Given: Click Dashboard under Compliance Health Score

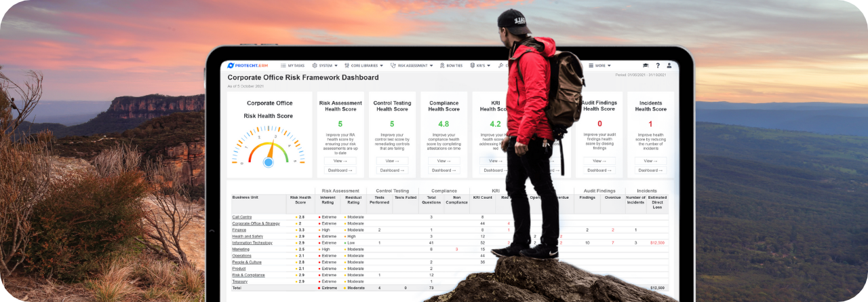Looking at the screenshot, I should [443, 170].
